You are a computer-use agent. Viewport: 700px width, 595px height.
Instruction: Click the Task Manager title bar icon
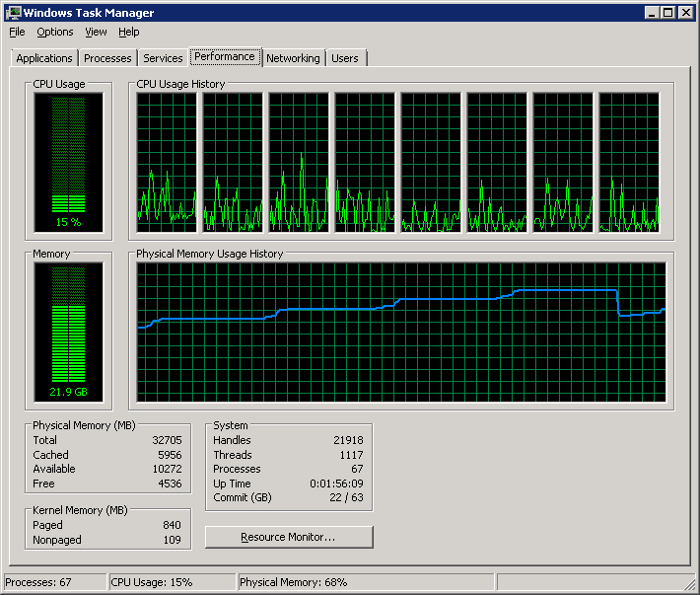[x=14, y=13]
